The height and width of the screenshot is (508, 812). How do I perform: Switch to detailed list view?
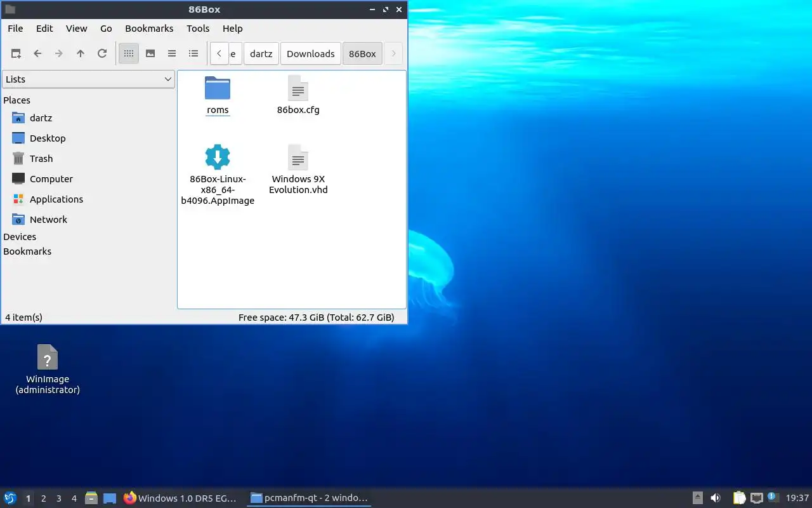pyautogui.click(x=193, y=54)
